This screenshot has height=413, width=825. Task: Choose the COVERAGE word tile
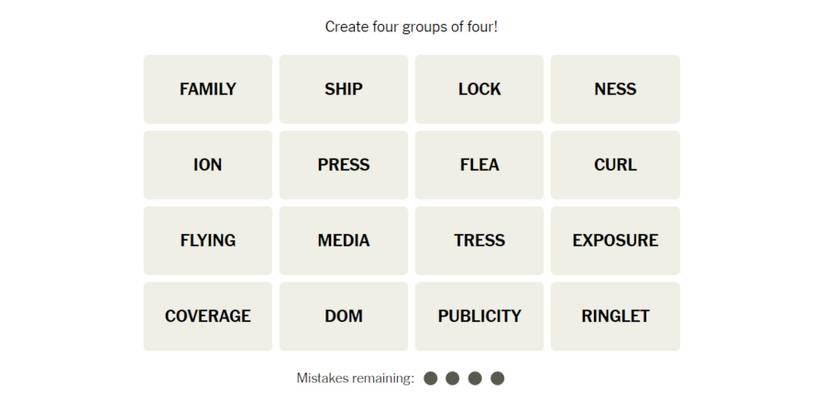click(208, 316)
